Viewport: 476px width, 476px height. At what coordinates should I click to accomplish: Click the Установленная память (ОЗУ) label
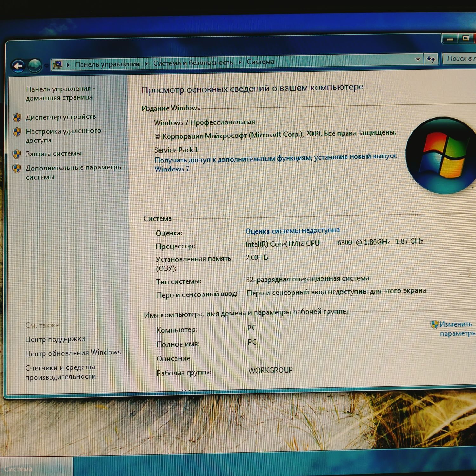194,263
